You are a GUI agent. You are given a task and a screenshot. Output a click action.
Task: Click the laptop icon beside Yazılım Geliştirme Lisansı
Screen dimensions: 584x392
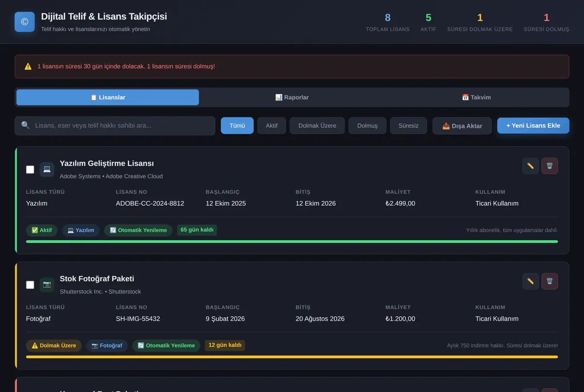(x=47, y=169)
